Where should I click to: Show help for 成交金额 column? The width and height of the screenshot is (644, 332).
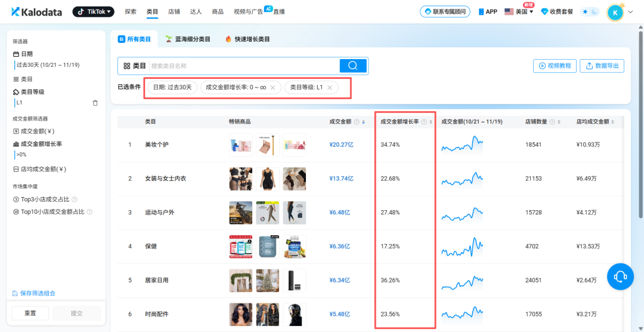357,122
